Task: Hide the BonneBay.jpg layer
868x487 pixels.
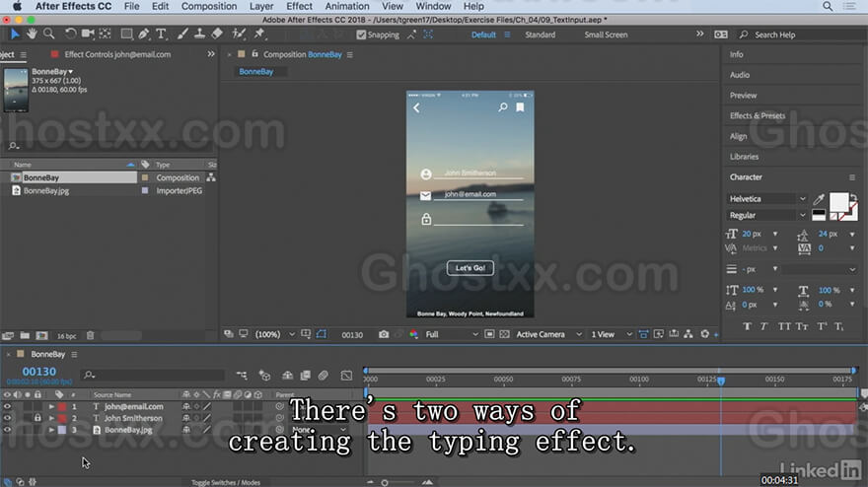Action: tap(7, 430)
